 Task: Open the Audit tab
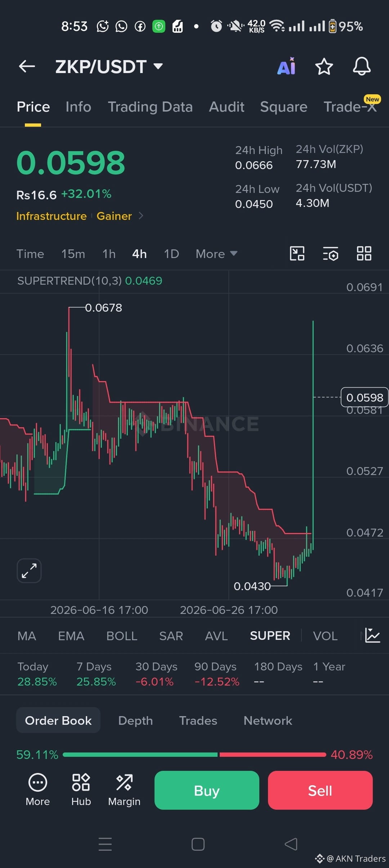tap(227, 107)
